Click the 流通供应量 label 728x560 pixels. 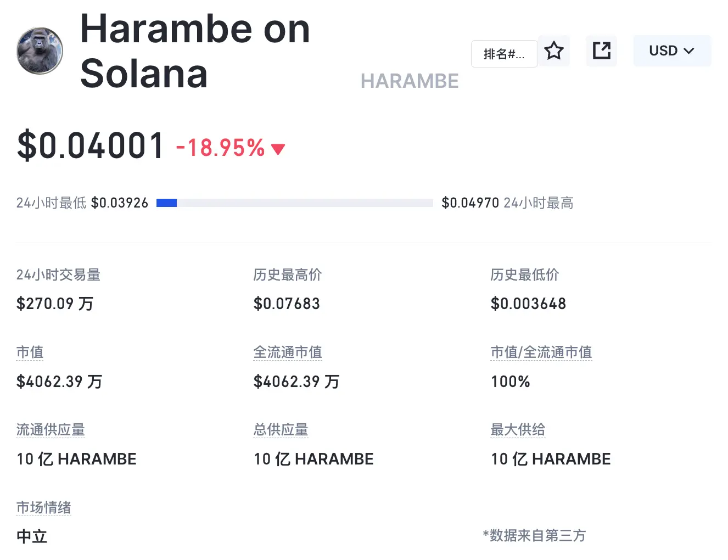(x=51, y=430)
